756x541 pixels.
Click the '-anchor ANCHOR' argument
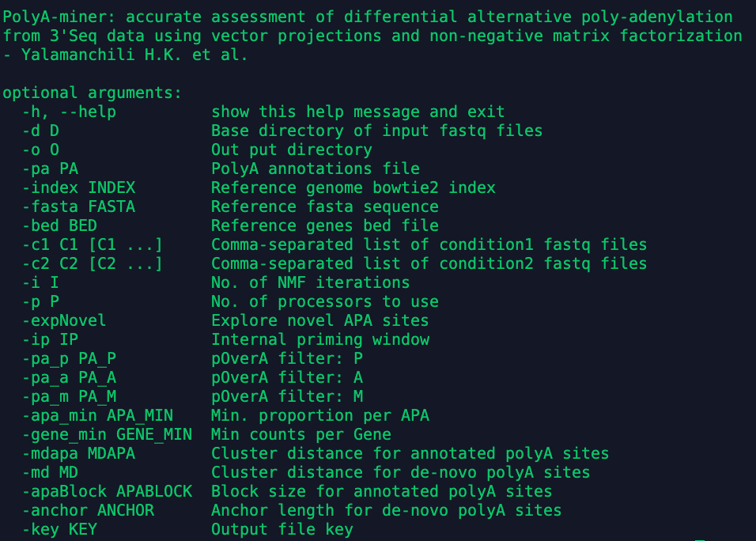89,510
